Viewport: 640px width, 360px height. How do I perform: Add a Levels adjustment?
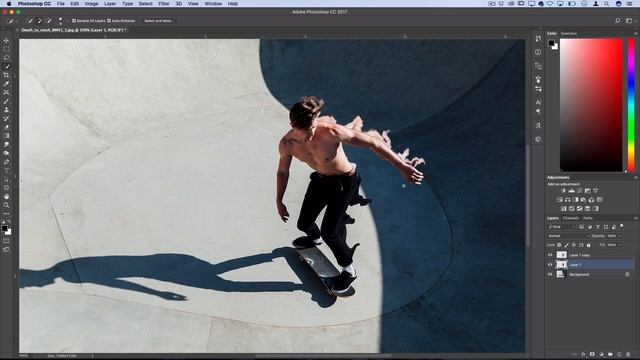(571, 191)
